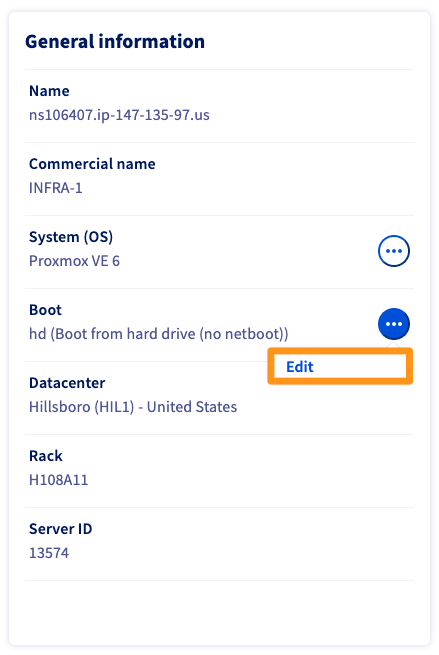Click the Datacenter label

click(x=67, y=383)
